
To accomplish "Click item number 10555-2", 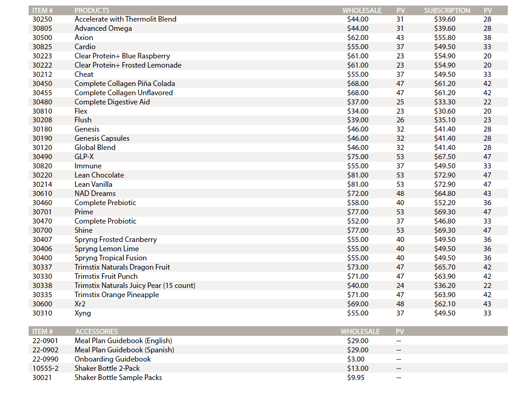I will [x=45, y=368].
